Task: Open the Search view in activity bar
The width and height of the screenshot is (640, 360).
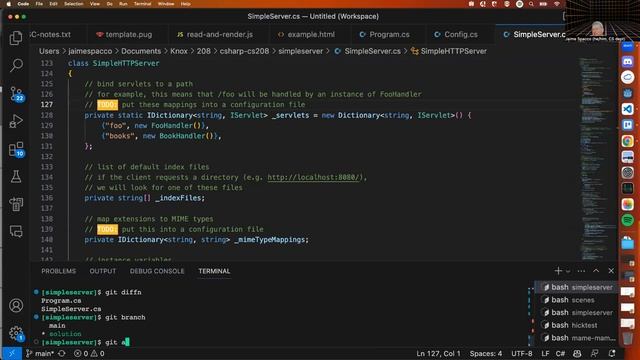Action: [16, 65]
